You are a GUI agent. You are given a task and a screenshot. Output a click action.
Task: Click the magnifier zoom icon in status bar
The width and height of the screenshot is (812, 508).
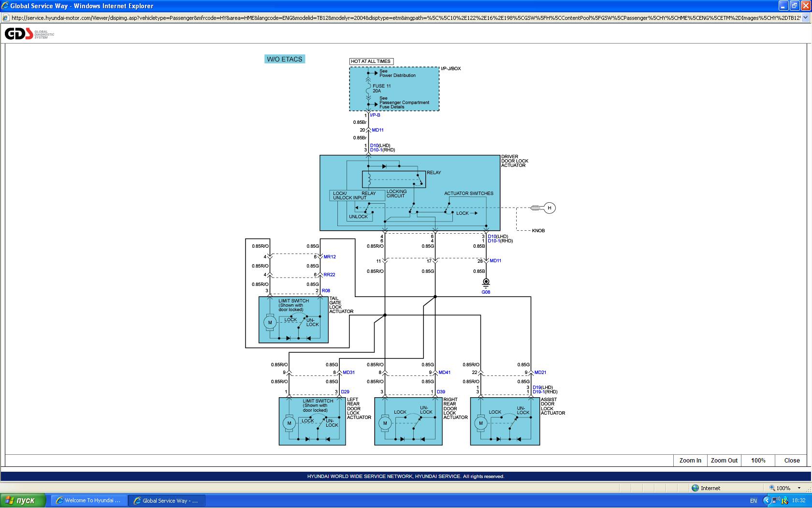pyautogui.click(x=772, y=488)
